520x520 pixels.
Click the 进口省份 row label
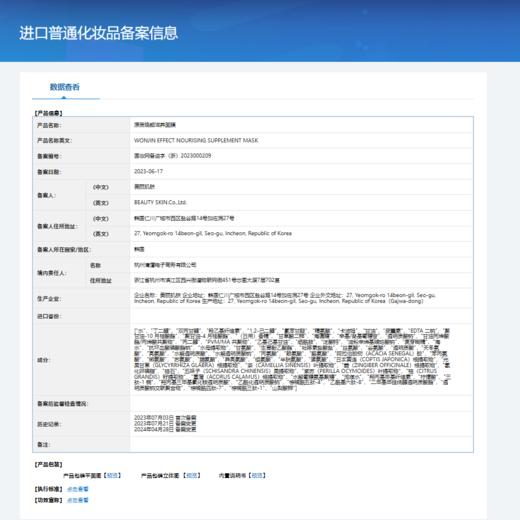(x=49, y=316)
